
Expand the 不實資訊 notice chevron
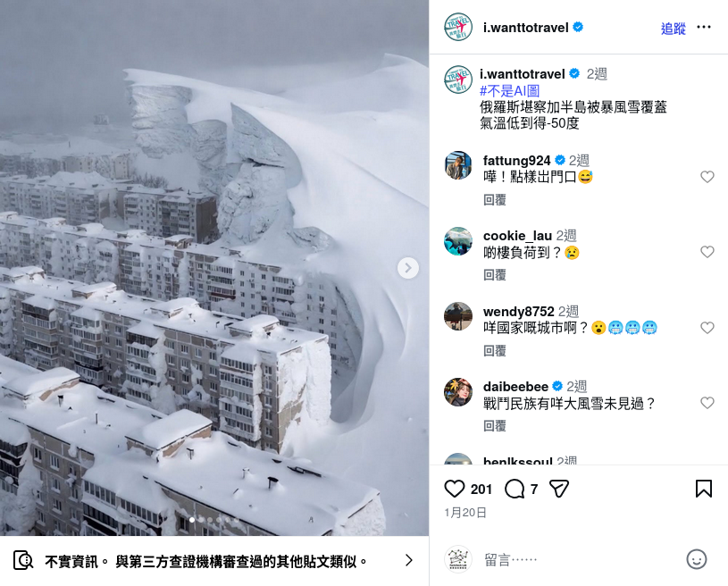(x=408, y=560)
